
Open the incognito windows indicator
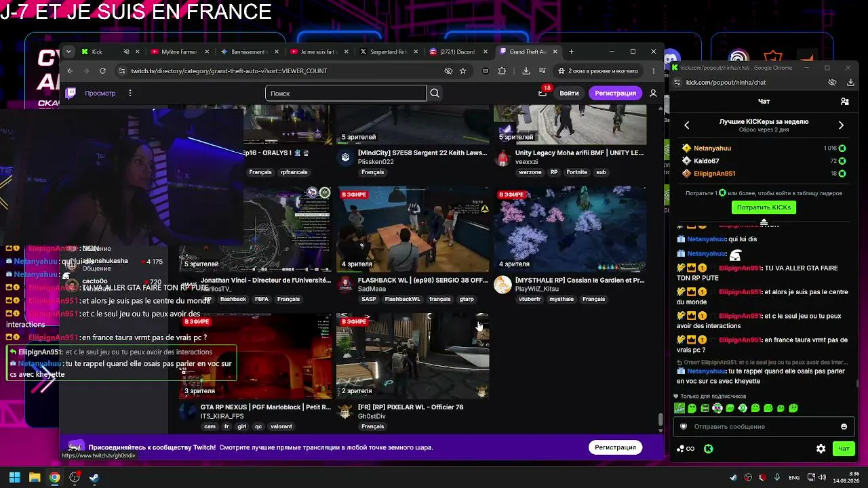pos(597,70)
